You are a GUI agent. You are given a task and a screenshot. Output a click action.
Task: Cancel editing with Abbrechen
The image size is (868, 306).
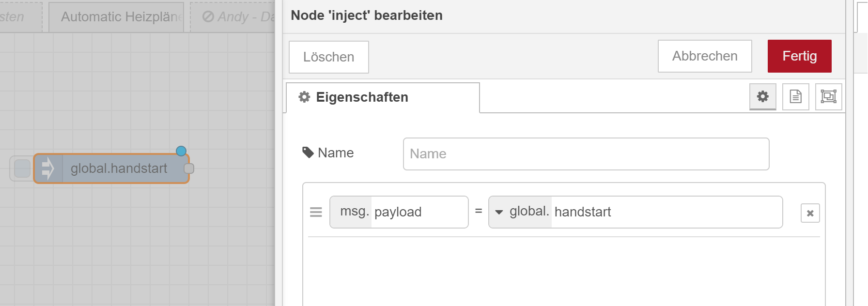[x=705, y=56]
